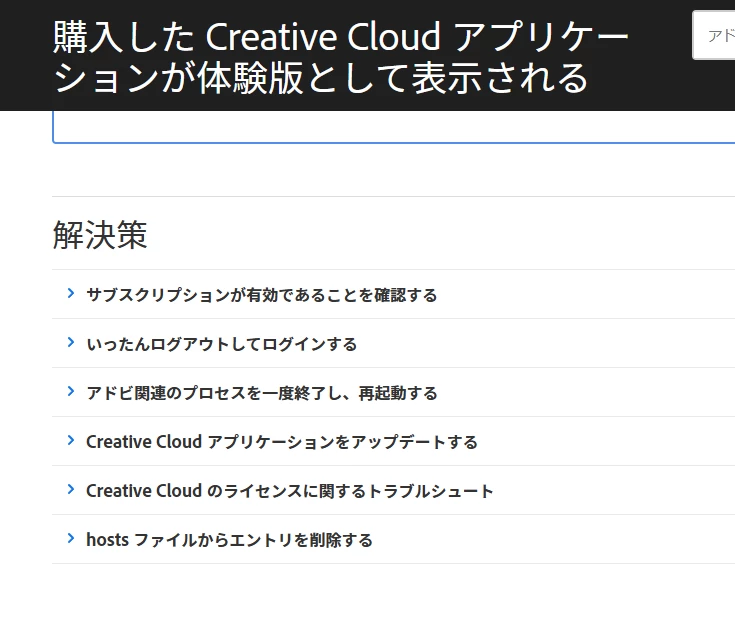Image resolution: width=735 pixels, height=617 pixels.
Task: Expand chevron beside アドビ関連のプロセスを一度終了し、再起動する
Action: (x=71, y=391)
